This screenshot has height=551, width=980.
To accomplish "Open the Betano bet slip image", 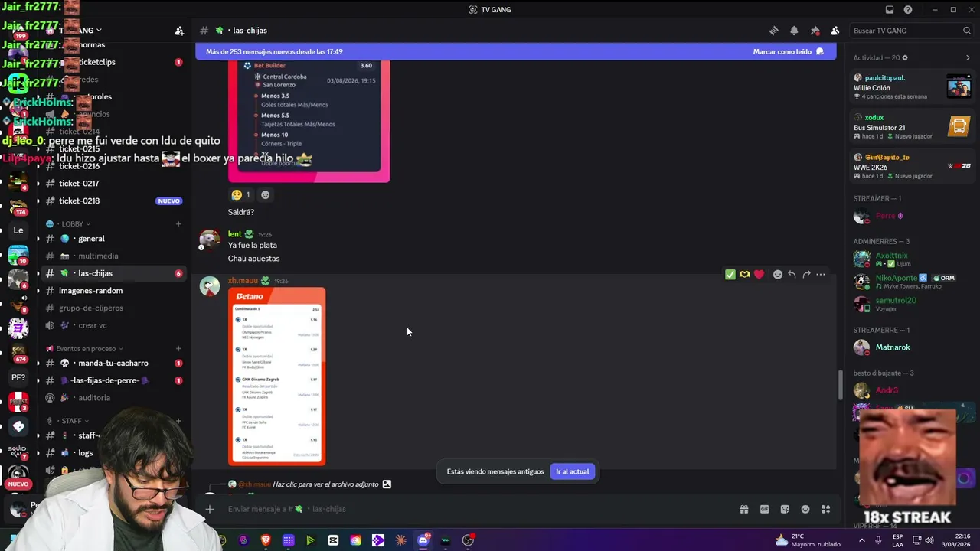I will (x=276, y=377).
